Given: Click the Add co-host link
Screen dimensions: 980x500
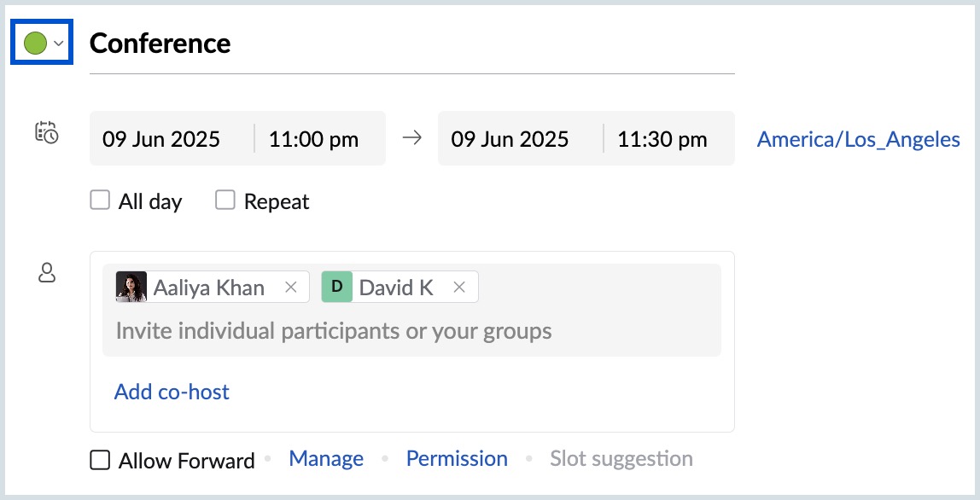Looking at the screenshot, I should click(172, 392).
